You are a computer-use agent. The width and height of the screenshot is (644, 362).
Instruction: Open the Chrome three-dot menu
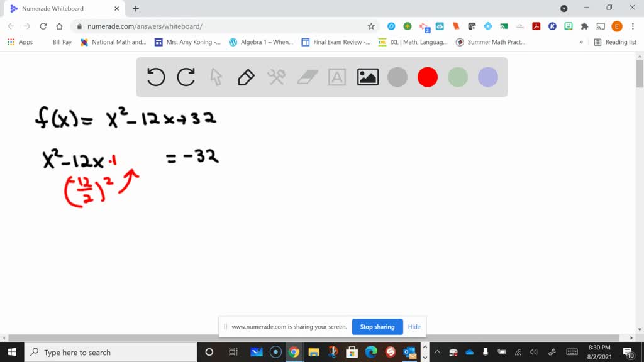633,26
